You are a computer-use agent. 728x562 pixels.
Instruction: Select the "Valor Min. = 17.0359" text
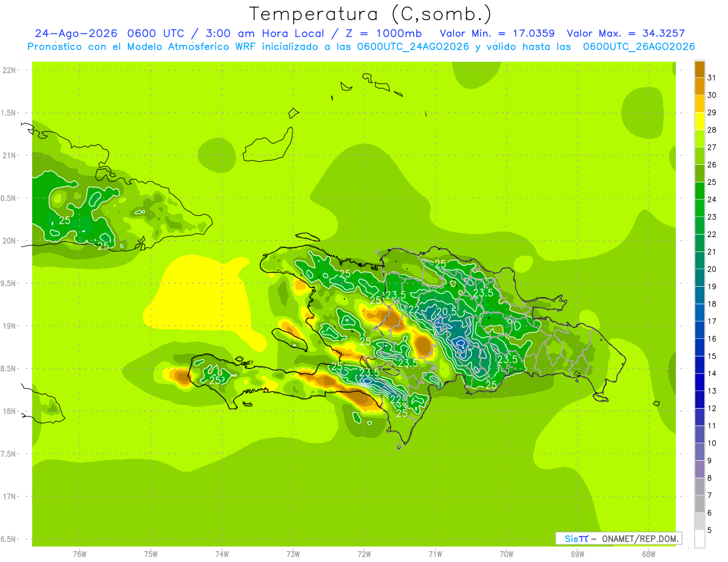(x=497, y=33)
